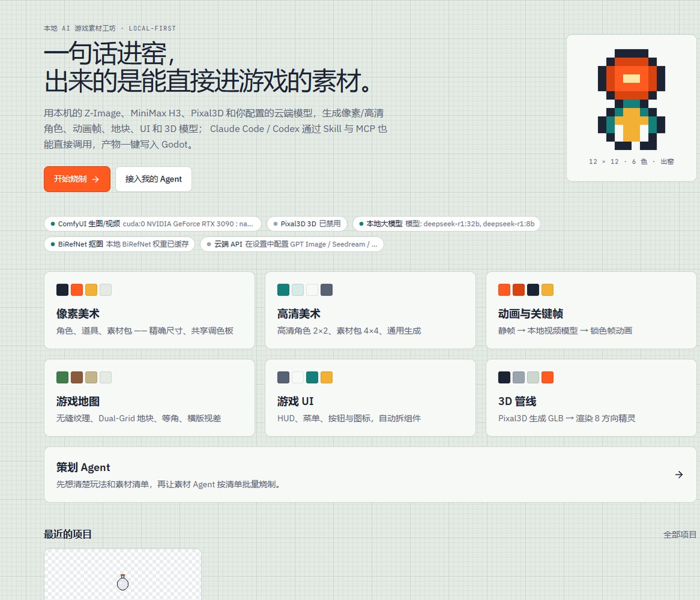Image resolution: width=700 pixels, height=600 pixels.
Task: Click the green swatch in 游戏地图 card
Action: point(62,377)
